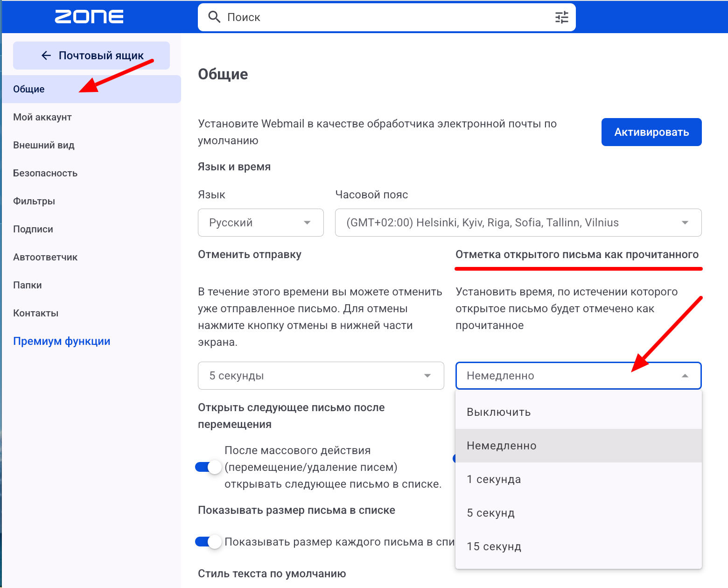
Task: Click the Активировать button
Action: tap(651, 132)
